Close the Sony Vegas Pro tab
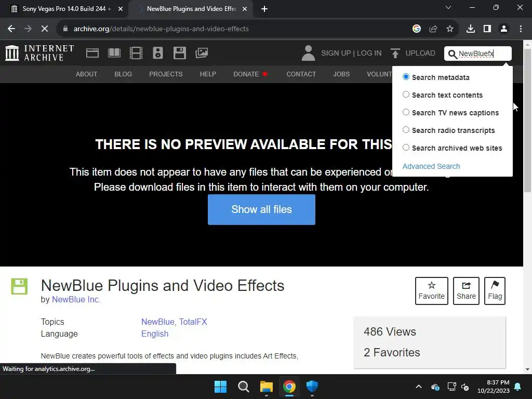 point(121,9)
